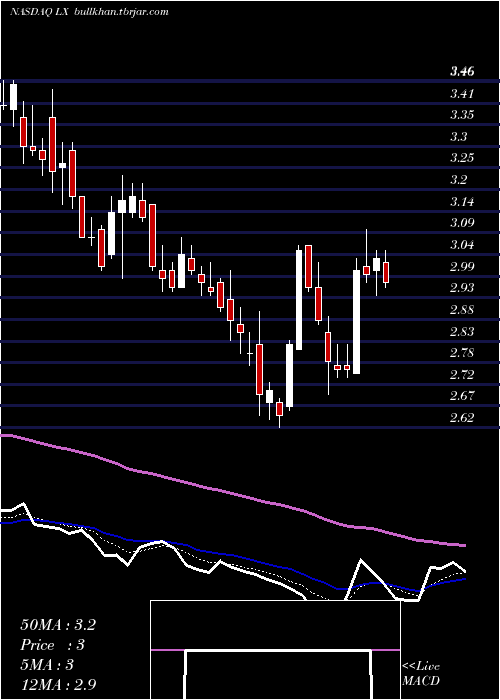Click the bullkhan.tbrjar.com watermark text
This screenshot has height=700, width=500.
119,12
